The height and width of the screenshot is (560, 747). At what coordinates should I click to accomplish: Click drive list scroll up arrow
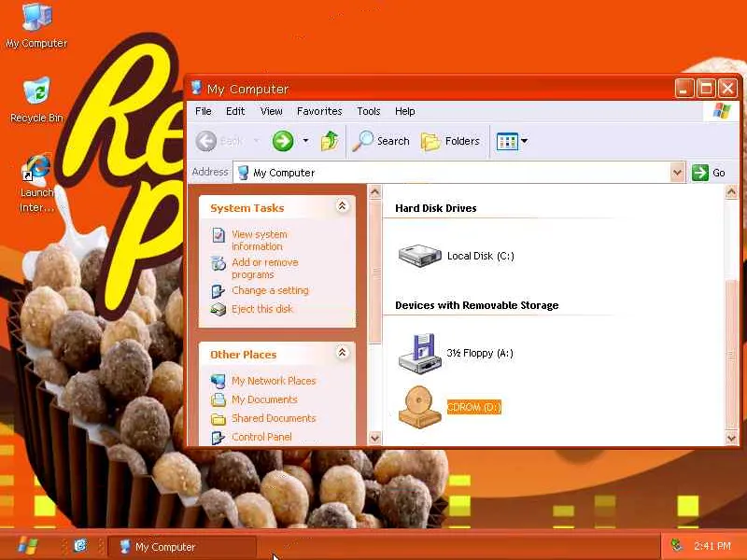pos(731,192)
